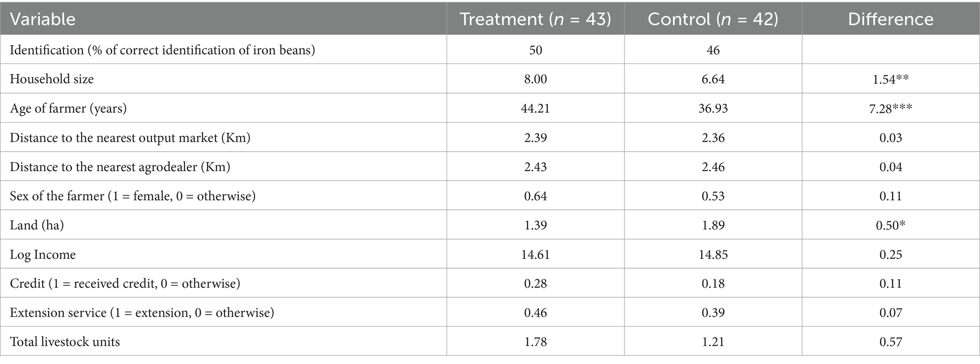This screenshot has height=364, width=980.
Task: Click the 1.54** difference value
Action: (890, 79)
